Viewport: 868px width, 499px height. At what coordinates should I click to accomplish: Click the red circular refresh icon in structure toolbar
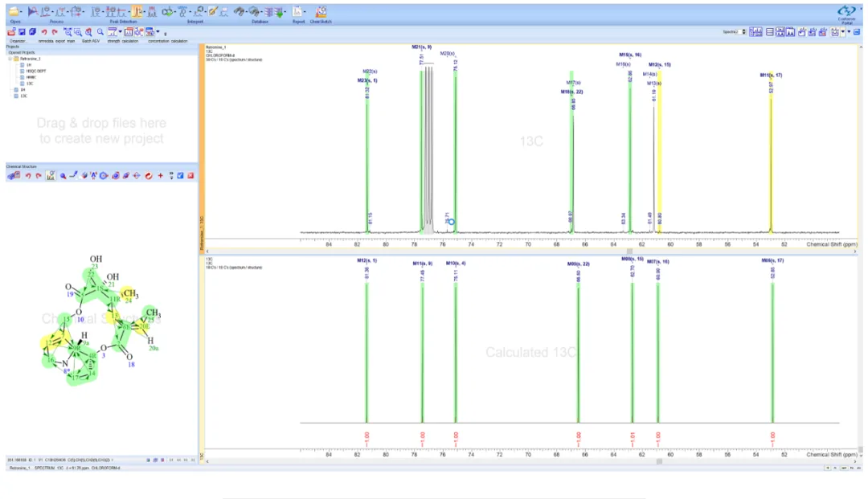pyautogui.click(x=149, y=176)
